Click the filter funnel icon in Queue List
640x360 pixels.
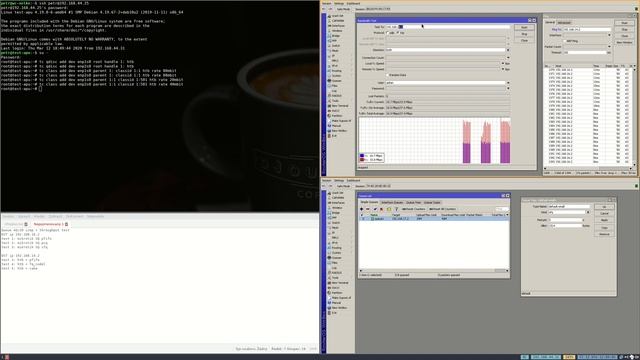pyautogui.click(x=396, y=209)
